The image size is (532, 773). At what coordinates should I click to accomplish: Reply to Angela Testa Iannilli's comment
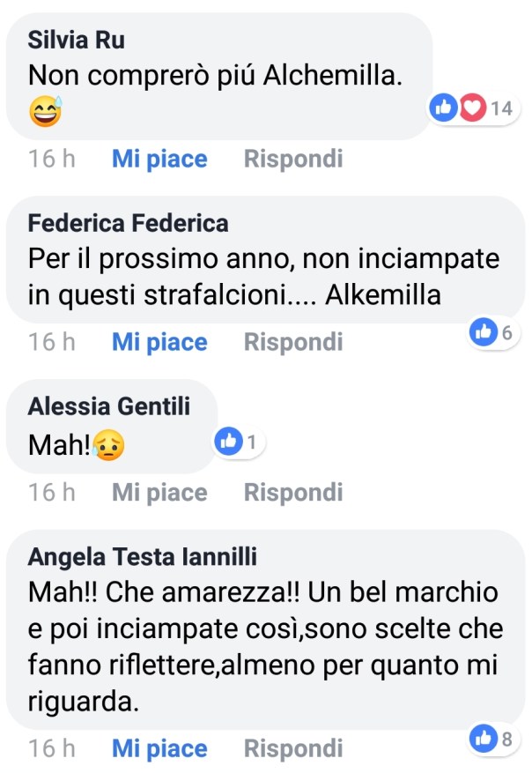point(293,749)
